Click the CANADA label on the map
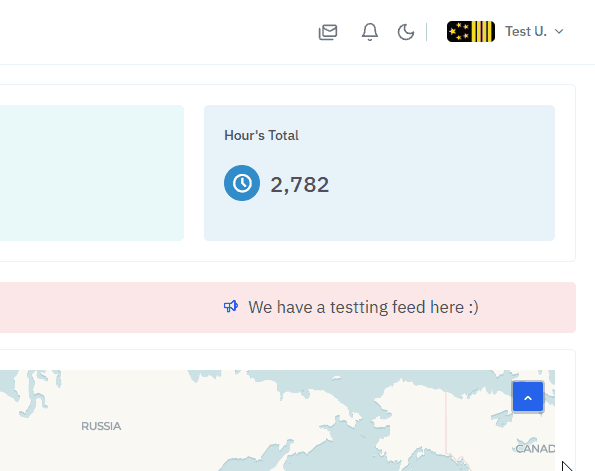Image resolution: width=595 pixels, height=471 pixels. (535, 449)
